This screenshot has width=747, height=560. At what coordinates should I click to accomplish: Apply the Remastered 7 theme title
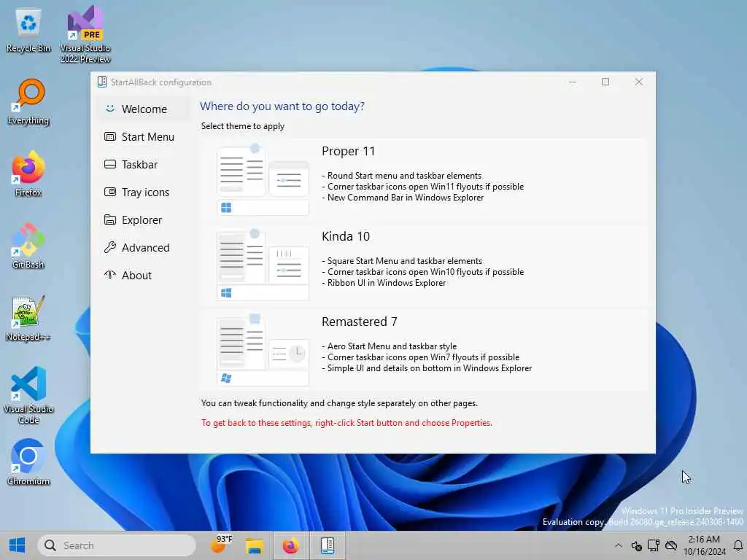(x=359, y=322)
